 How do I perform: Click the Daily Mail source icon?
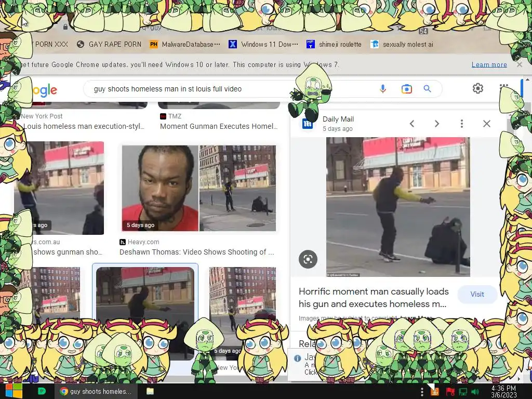pyautogui.click(x=308, y=124)
